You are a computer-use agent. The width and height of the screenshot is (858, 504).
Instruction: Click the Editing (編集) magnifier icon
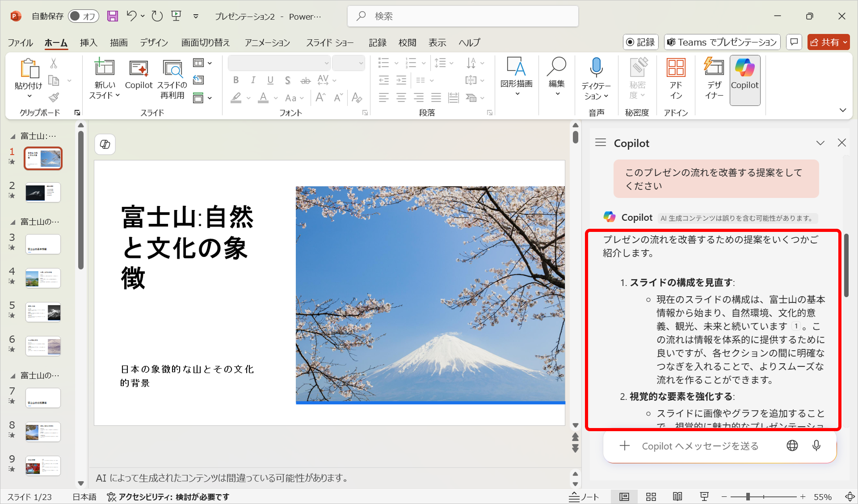(x=557, y=67)
